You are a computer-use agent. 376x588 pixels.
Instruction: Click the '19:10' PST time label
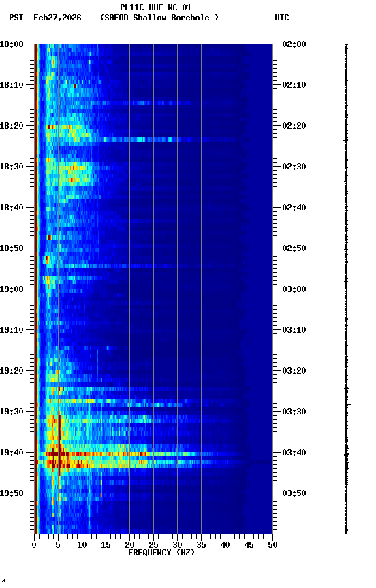(12, 330)
